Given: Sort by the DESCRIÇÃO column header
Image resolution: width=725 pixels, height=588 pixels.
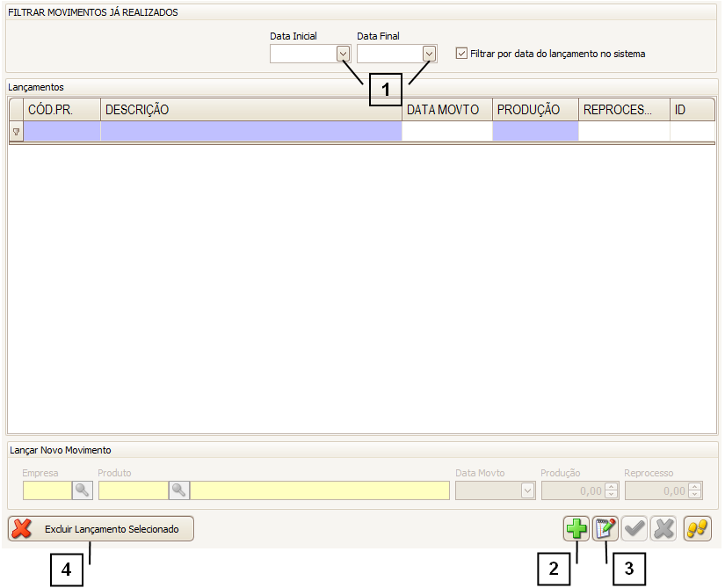Looking at the screenshot, I should (x=250, y=110).
